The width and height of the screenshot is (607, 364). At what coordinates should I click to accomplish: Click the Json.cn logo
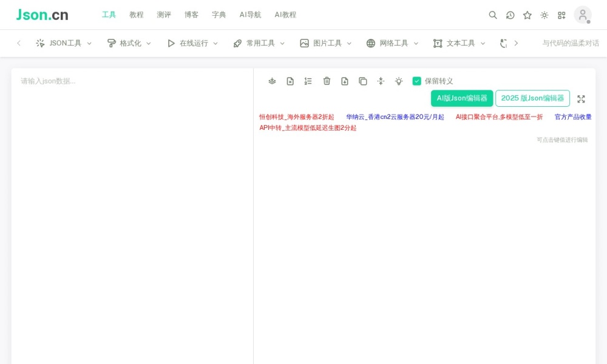coord(42,15)
